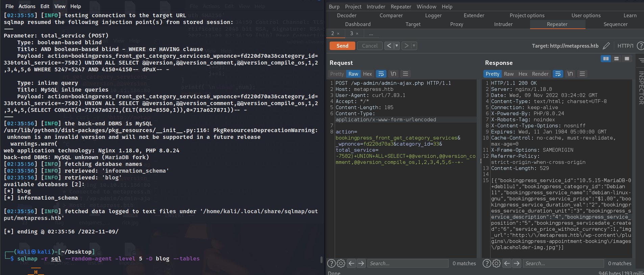Switch response view to Hex

(x=523, y=74)
